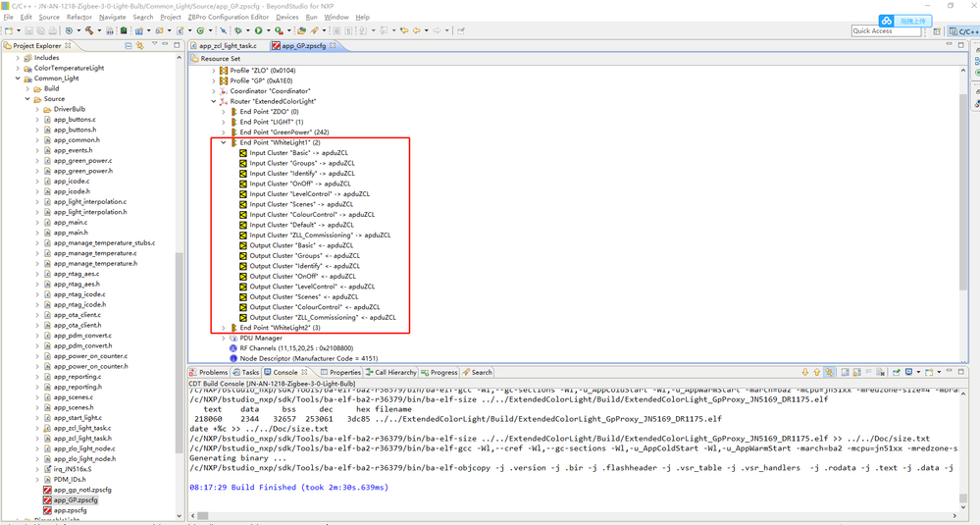The height and width of the screenshot is (525, 980).
Task: Click the Link with Editor icon in Project Explorer
Action: coord(140,45)
